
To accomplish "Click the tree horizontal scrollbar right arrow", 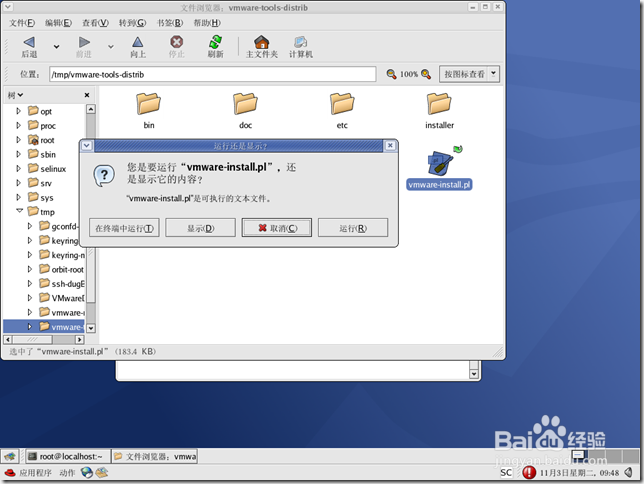I will (80, 340).
